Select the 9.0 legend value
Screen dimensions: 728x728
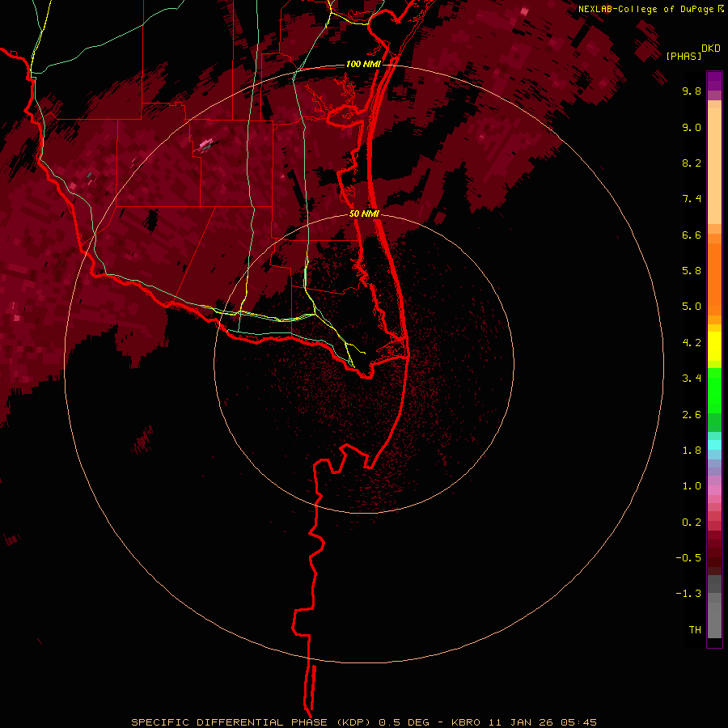pyautogui.click(x=692, y=127)
